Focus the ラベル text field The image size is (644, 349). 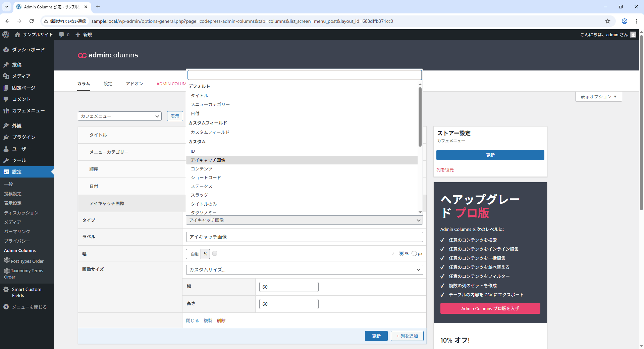pos(305,237)
